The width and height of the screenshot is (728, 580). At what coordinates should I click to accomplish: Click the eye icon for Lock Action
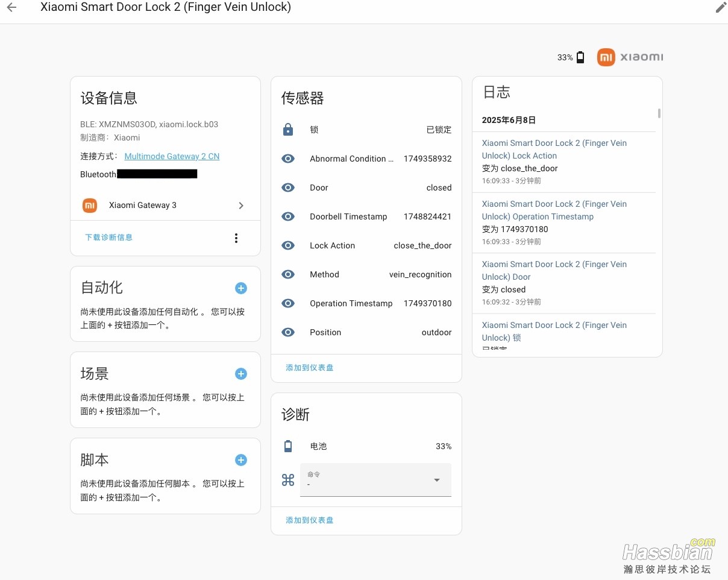coord(288,245)
